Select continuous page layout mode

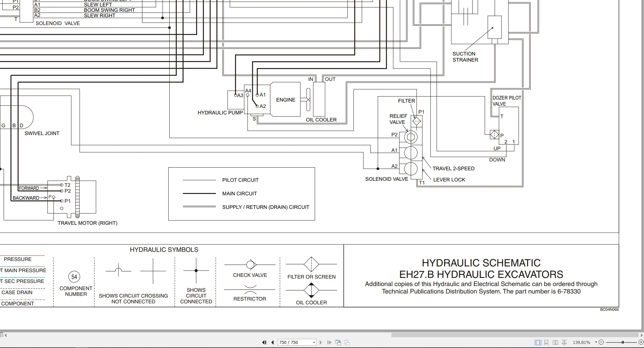click(x=546, y=342)
